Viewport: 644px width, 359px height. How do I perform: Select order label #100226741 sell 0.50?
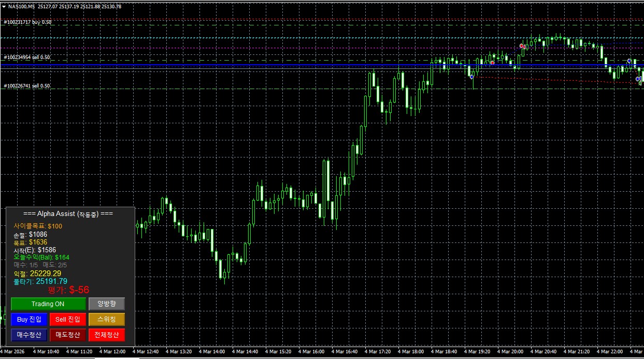tap(27, 85)
